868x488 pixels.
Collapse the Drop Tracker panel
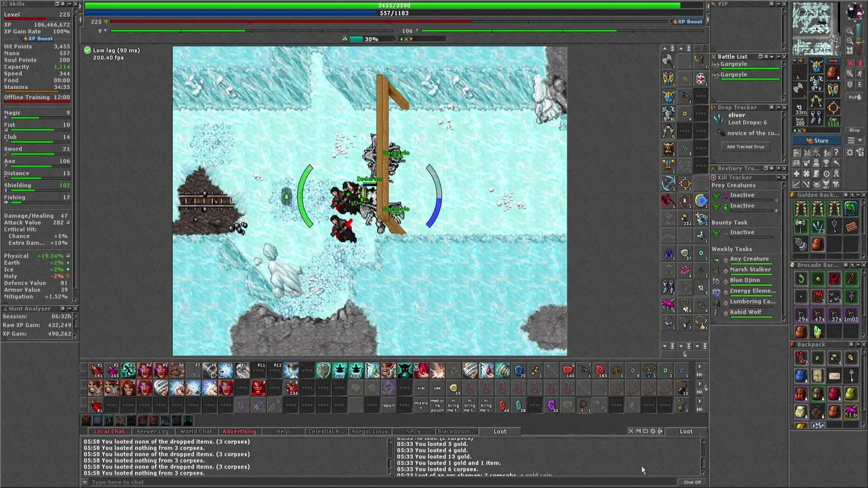778,107
